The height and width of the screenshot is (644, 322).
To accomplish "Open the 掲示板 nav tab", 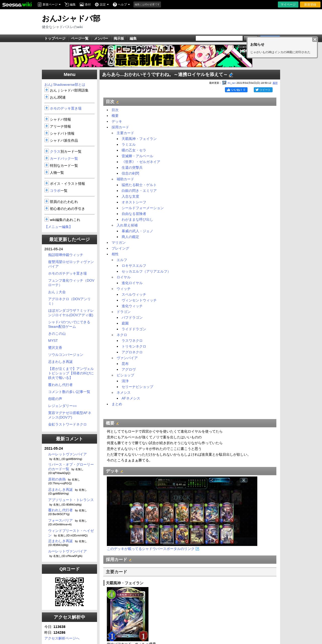I will pos(119,38).
